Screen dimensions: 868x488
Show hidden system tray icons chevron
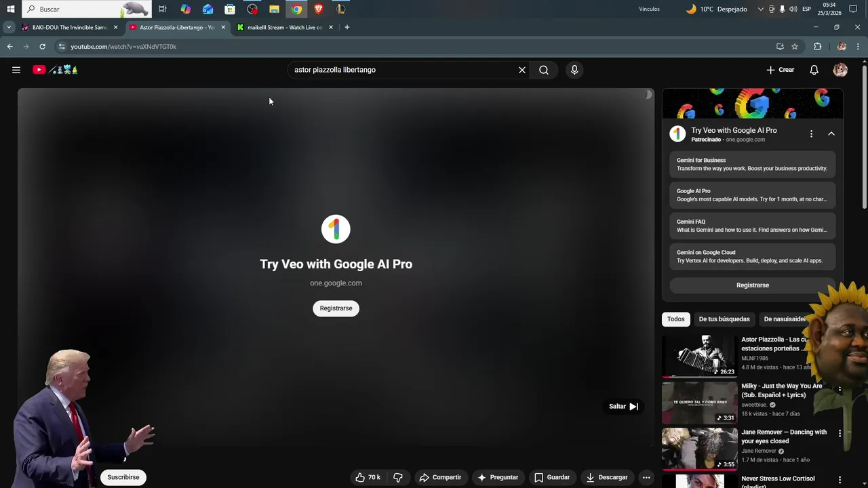[x=760, y=9]
